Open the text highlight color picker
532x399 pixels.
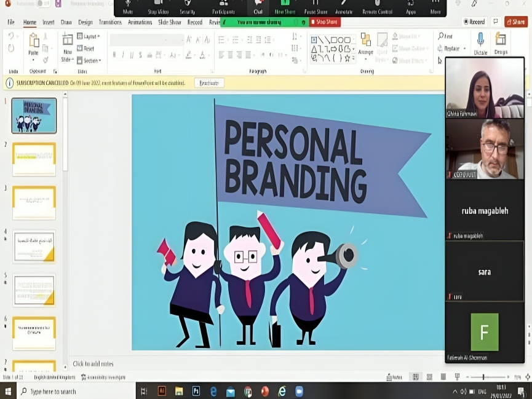(189, 55)
